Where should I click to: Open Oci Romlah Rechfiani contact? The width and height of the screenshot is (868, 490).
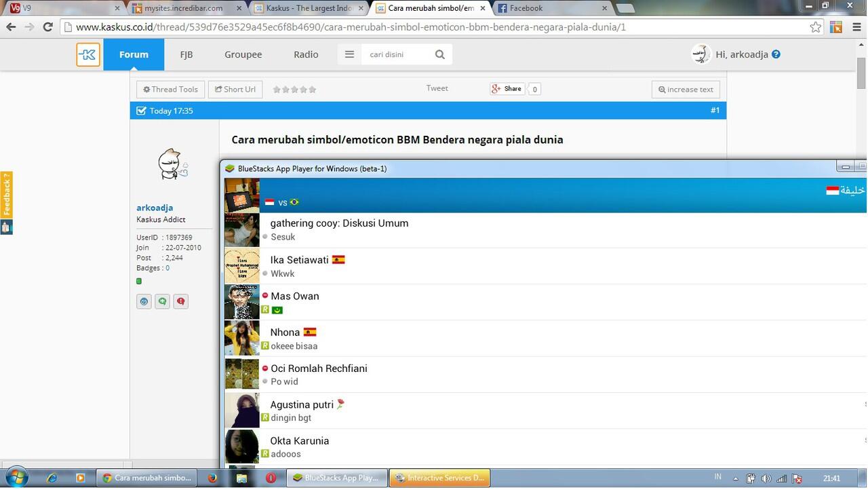click(x=545, y=375)
